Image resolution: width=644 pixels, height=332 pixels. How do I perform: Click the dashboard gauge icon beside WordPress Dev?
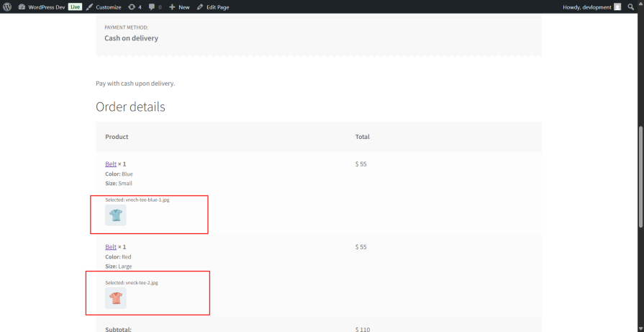click(22, 7)
